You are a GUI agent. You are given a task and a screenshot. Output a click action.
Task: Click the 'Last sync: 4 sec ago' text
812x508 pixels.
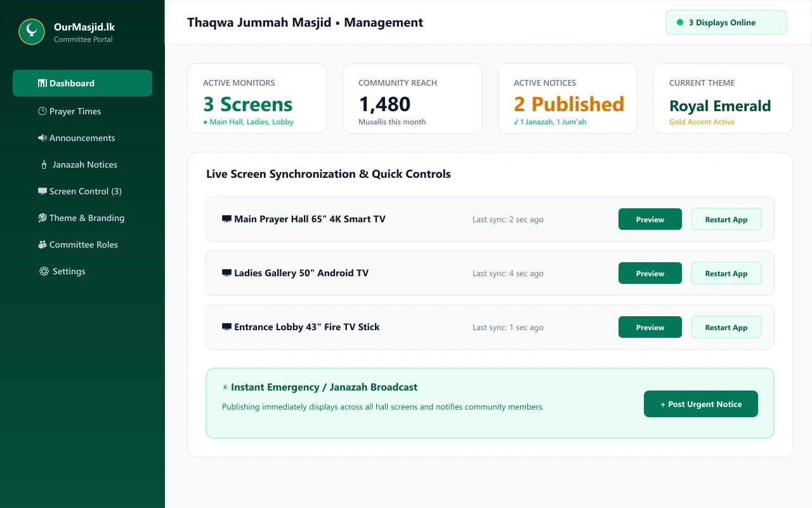pos(508,274)
